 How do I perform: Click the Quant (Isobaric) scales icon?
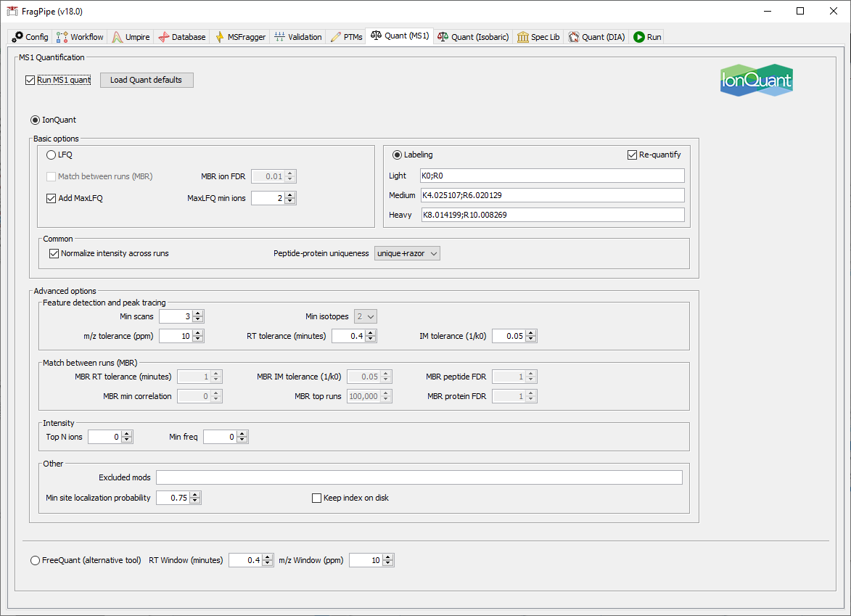point(443,37)
